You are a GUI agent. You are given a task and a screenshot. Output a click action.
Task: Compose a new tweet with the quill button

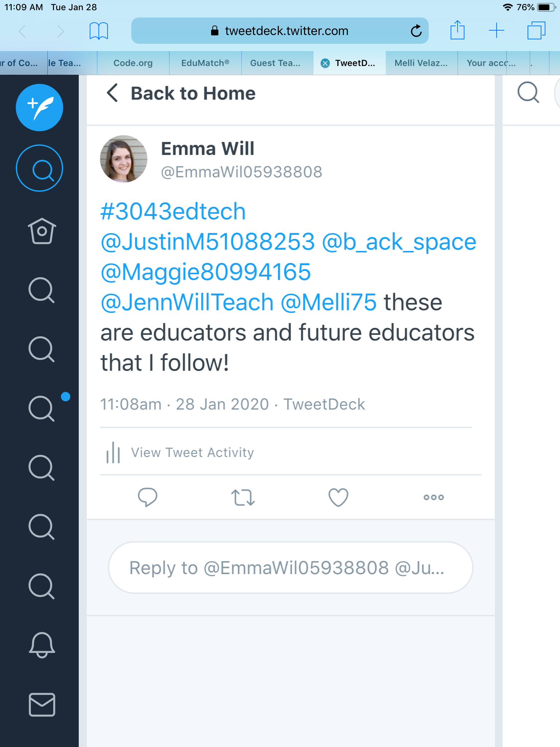click(39, 108)
